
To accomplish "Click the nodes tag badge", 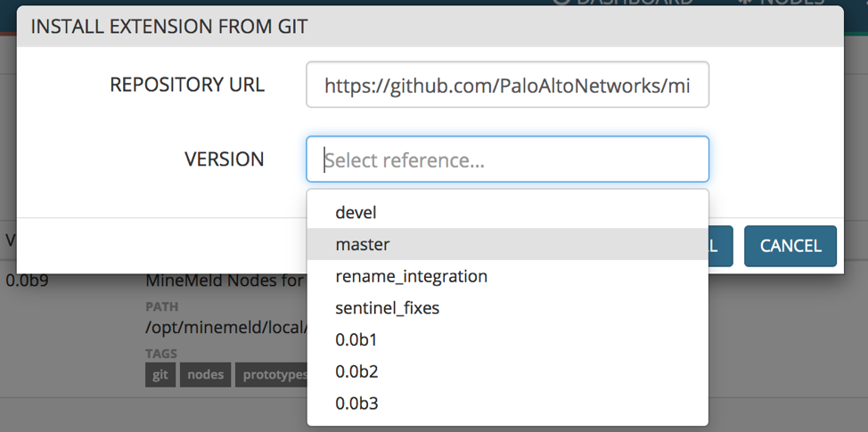I will tap(205, 375).
